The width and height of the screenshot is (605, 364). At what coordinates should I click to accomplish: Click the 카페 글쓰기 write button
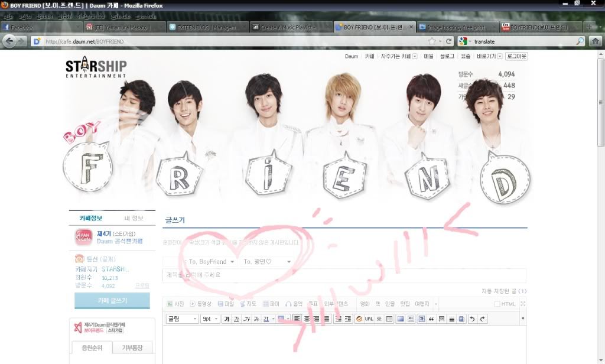point(112,300)
